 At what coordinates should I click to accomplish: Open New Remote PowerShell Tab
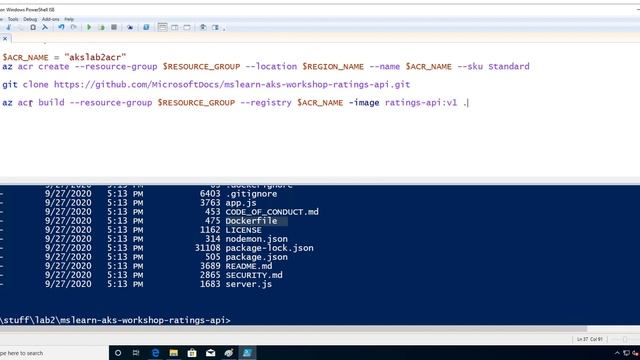pos(130,27)
